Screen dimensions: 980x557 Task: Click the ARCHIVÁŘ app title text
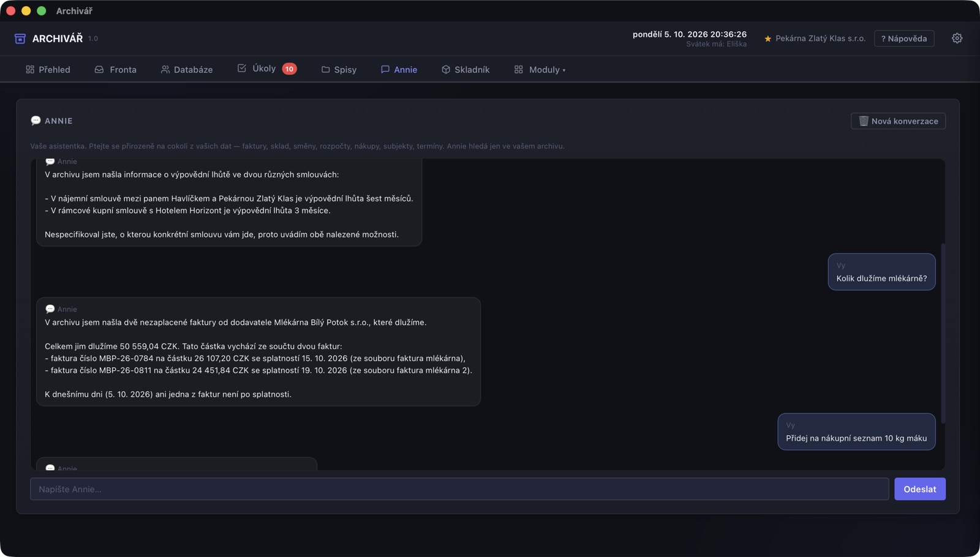click(x=58, y=39)
